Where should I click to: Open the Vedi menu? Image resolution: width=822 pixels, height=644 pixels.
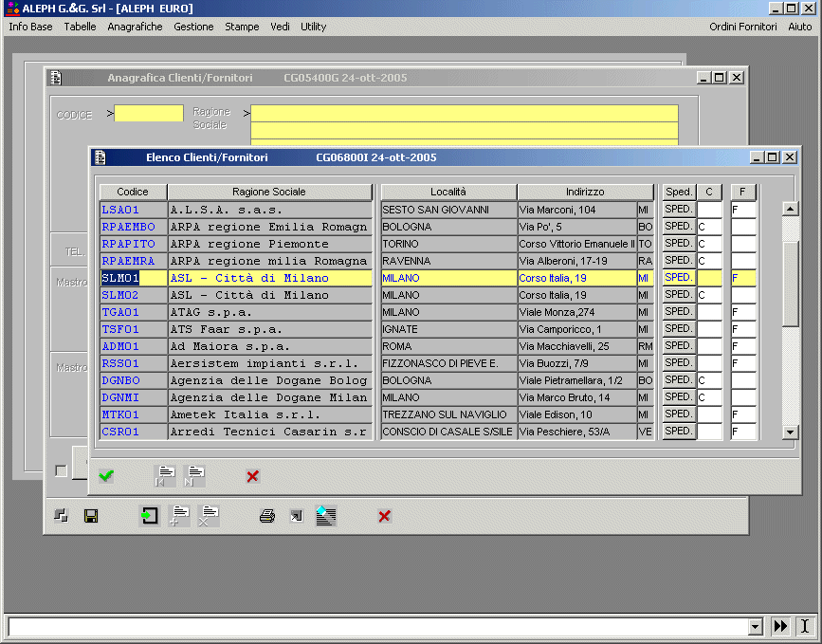coord(280,27)
